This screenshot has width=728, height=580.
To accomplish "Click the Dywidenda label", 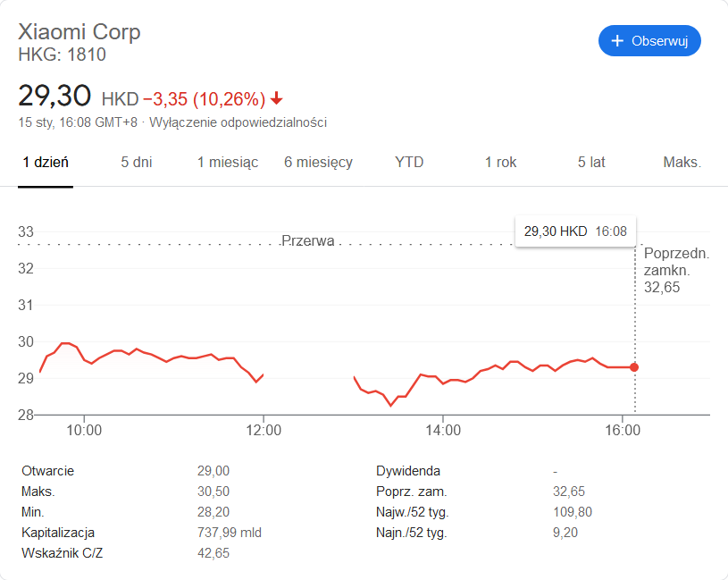I will (x=408, y=471).
